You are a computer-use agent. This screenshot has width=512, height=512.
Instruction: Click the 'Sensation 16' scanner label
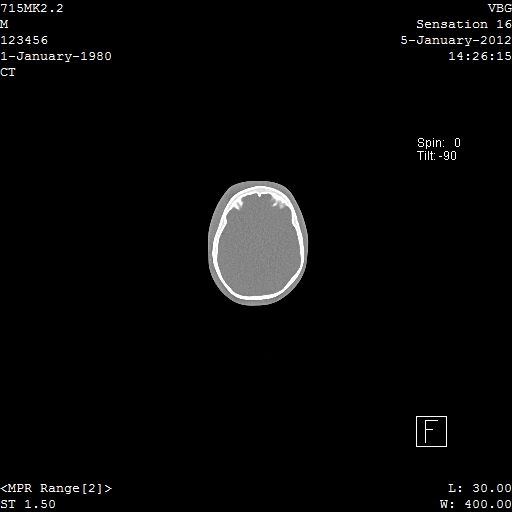(464, 24)
